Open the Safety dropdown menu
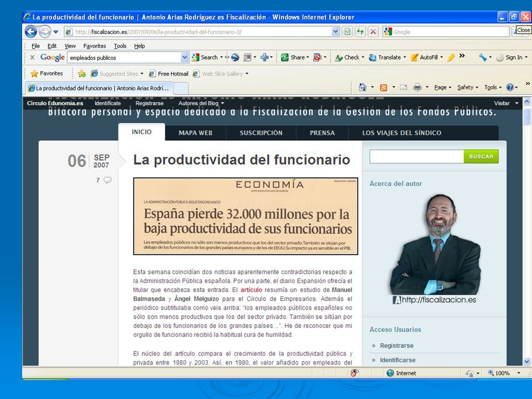The width and height of the screenshot is (532, 399). click(x=468, y=87)
